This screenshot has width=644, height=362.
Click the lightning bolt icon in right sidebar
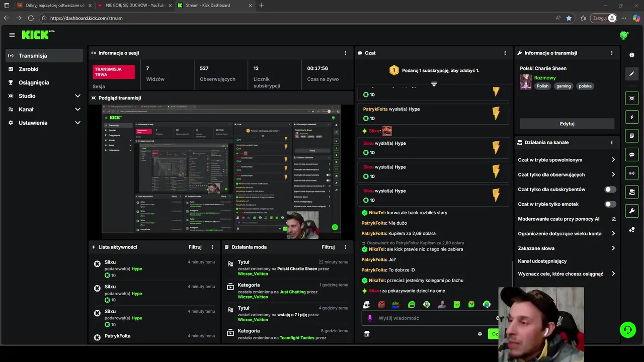(x=632, y=117)
